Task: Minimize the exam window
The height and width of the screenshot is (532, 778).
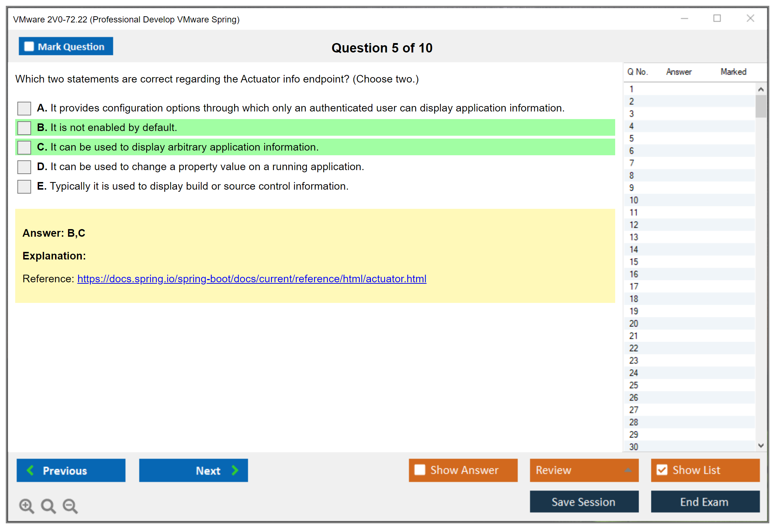Action: 684,18
